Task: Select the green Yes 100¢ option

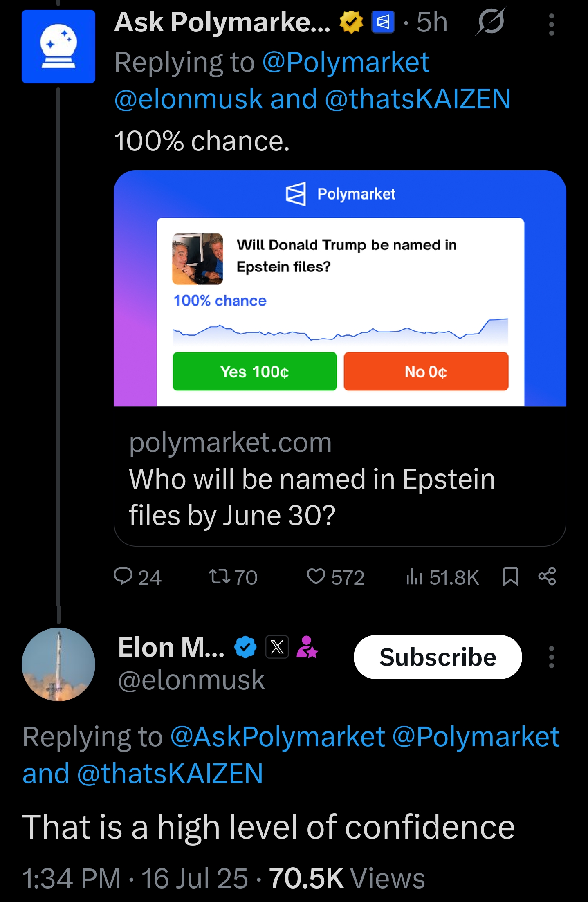Action: tap(255, 371)
